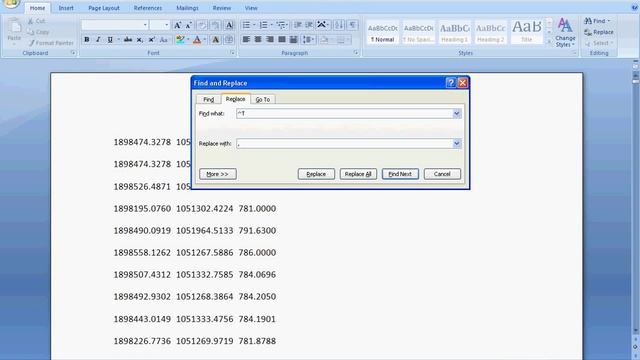The width and height of the screenshot is (640, 360).
Task: Open the Find what dropdown arrow
Action: pyautogui.click(x=457, y=113)
